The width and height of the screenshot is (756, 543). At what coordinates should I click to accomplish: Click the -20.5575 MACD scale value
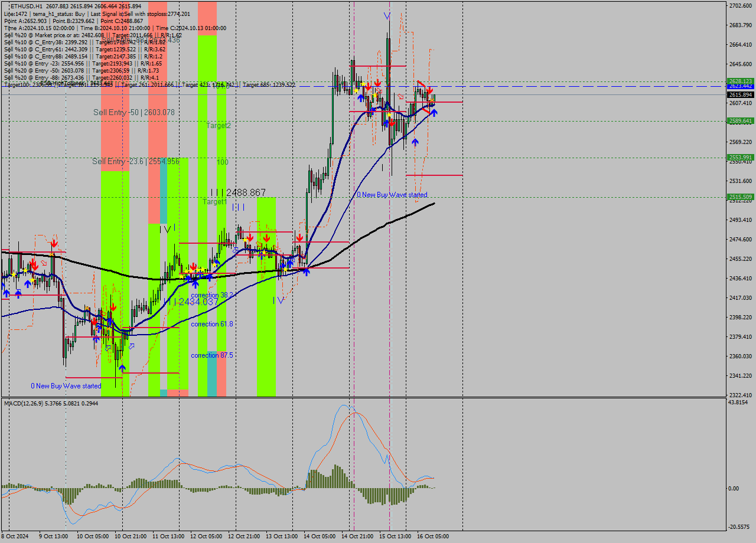(x=739, y=527)
